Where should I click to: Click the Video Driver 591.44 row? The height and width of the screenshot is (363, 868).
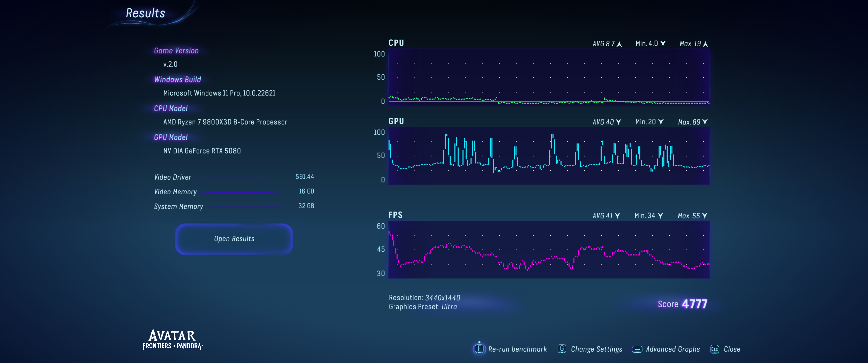coord(234,177)
